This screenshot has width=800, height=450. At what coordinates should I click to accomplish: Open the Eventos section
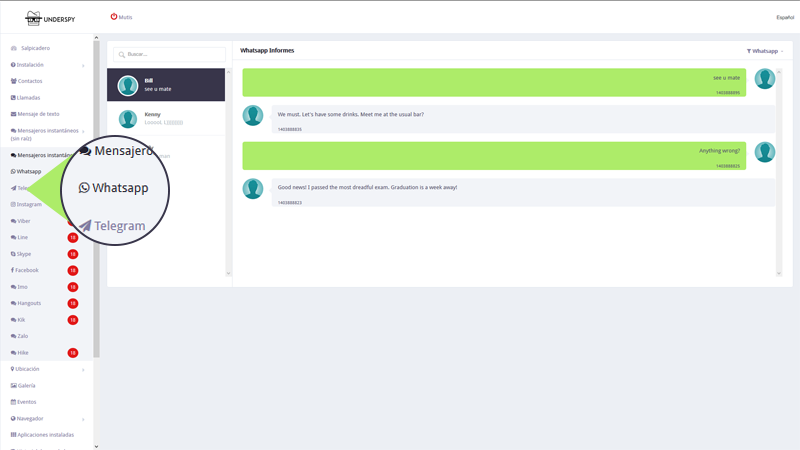[23, 402]
